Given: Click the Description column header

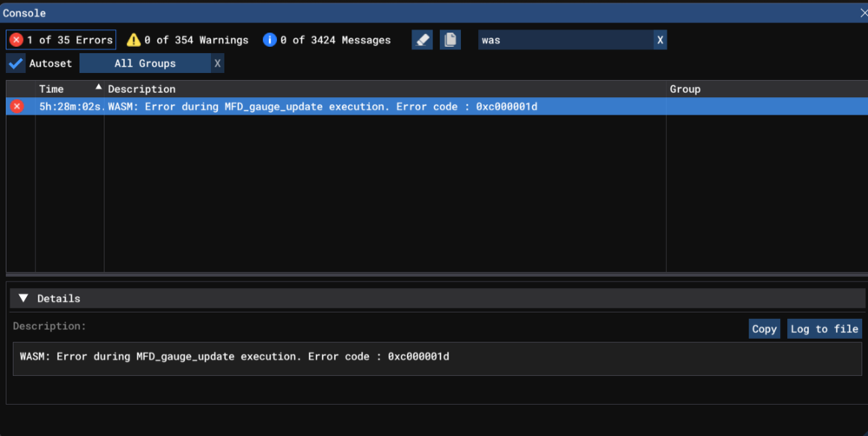Looking at the screenshot, I should pyautogui.click(x=141, y=89).
